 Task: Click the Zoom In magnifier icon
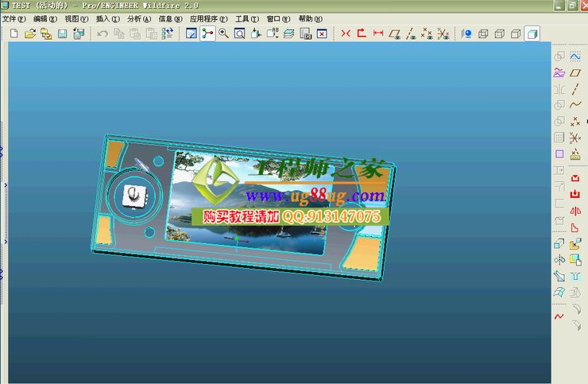(x=223, y=33)
